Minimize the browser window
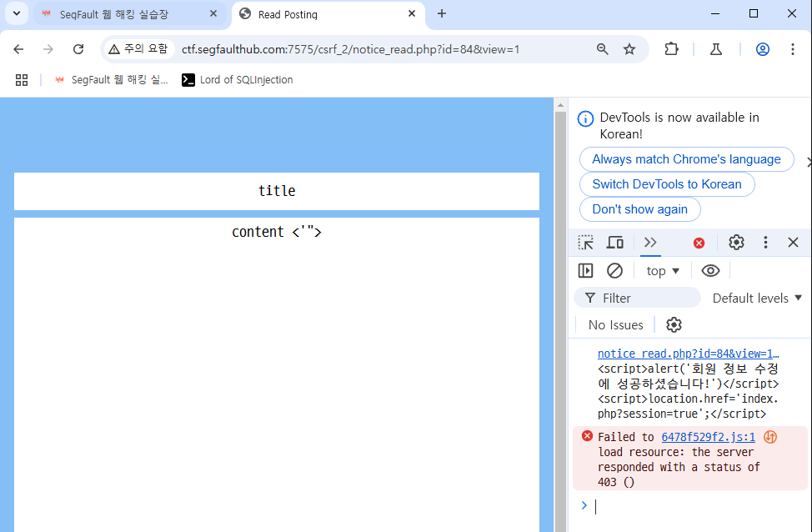The image size is (812, 532). pos(715,14)
